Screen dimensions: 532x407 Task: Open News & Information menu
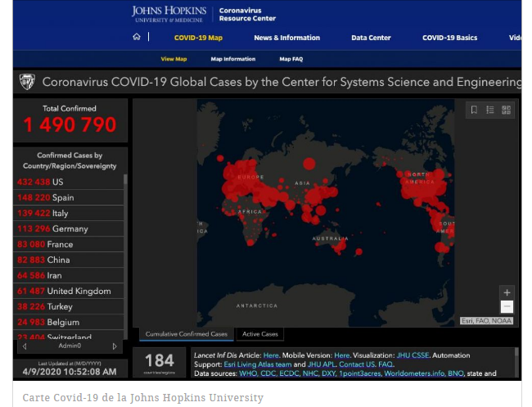(286, 38)
